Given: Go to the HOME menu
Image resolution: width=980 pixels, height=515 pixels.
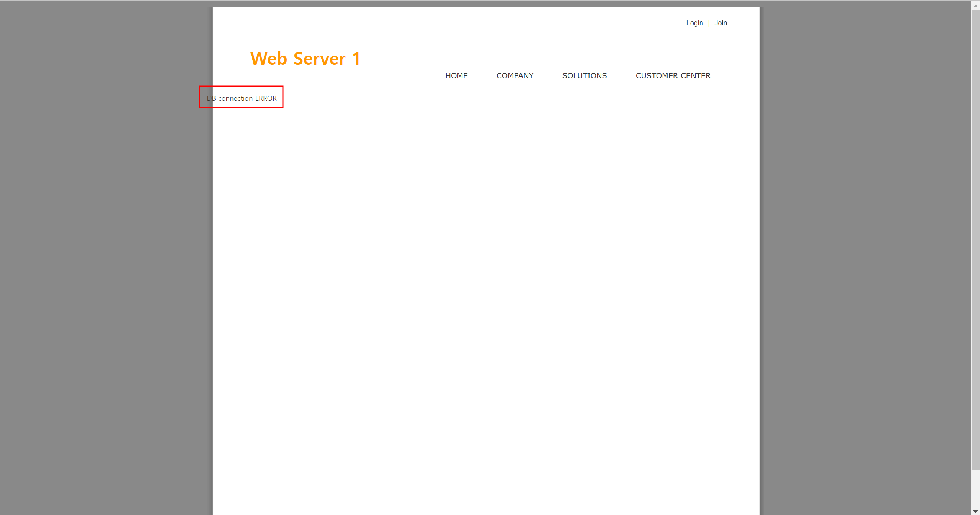Looking at the screenshot, I should click(456, 76).
